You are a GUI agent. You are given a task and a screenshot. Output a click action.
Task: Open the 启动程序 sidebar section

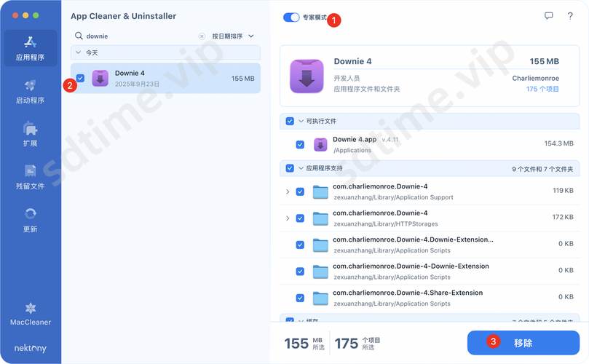click(31, 91)
